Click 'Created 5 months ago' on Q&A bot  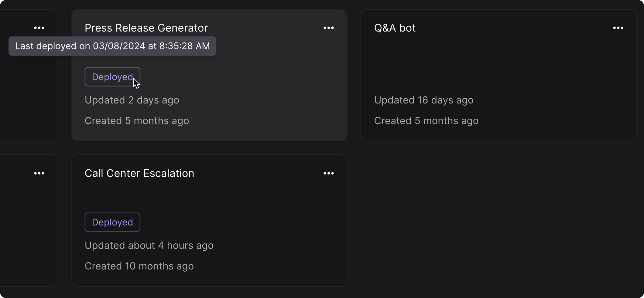point(426,121)
